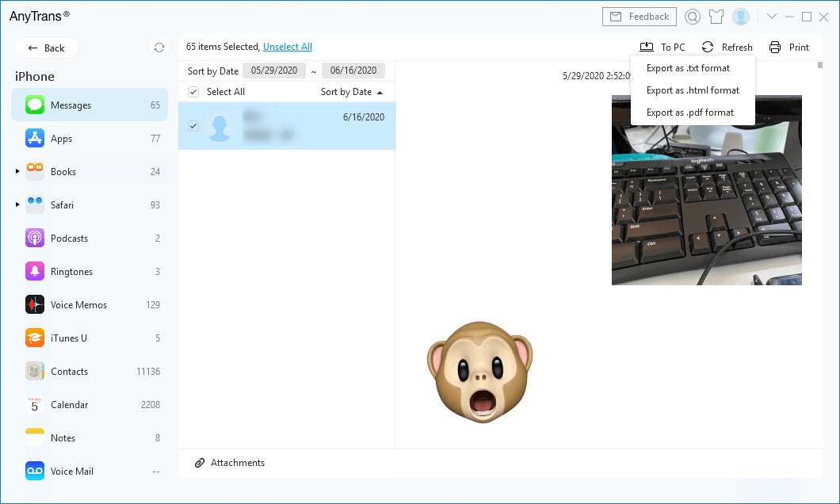
Task: Open the Voice Mail icon
Action: (x=35, y=471)
